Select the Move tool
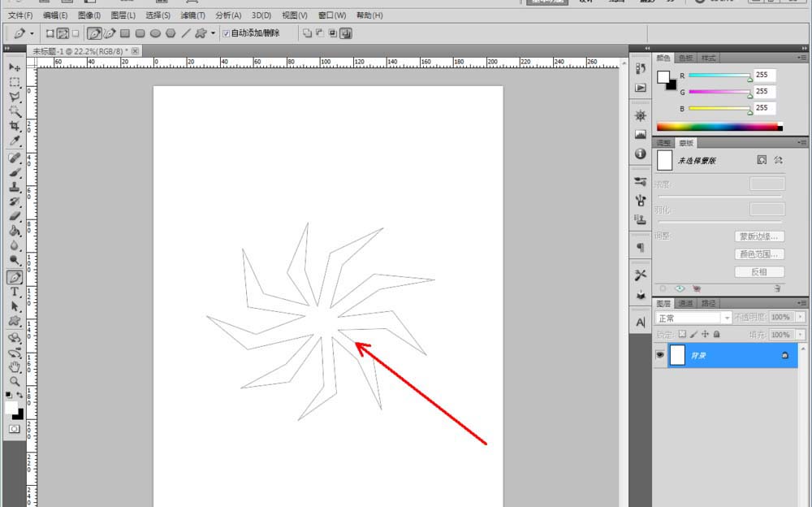 15,67
